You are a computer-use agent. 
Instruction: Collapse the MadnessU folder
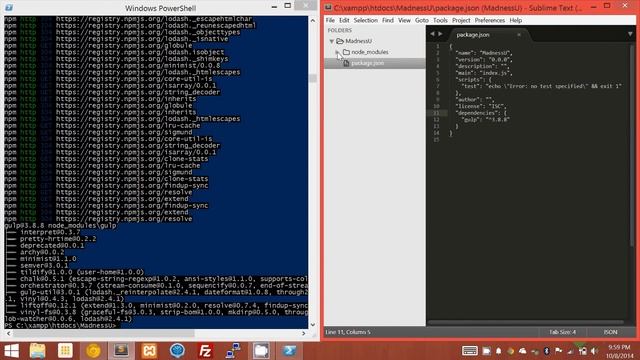click(x=332, y=41)
